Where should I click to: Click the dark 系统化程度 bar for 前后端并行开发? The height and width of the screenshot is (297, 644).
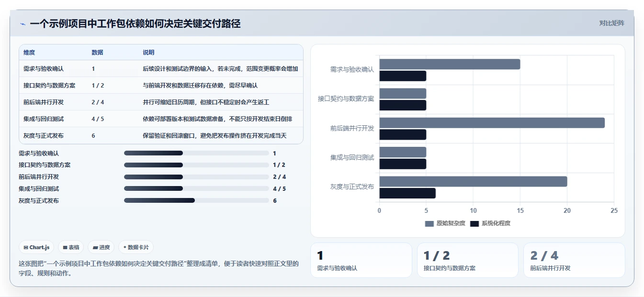click(x=403, y=134)
